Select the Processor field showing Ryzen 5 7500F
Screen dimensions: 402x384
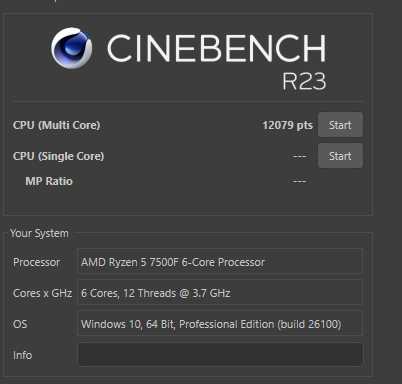220,261
